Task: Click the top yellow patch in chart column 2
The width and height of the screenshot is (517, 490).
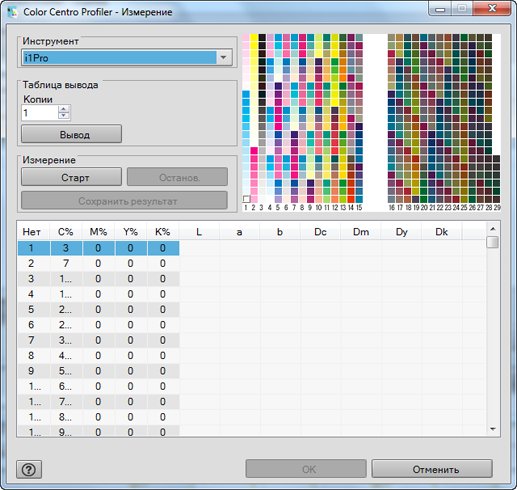Action: point(254,37)
